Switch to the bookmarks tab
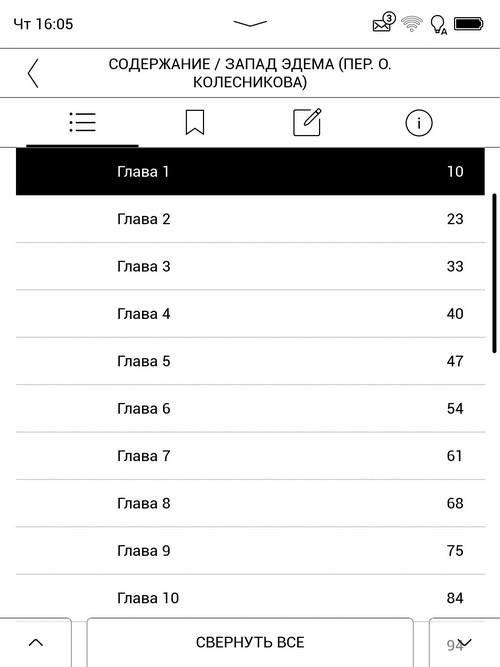Viewport: 500px width, 667px height. pyautogui.click(x=195, y=123)
